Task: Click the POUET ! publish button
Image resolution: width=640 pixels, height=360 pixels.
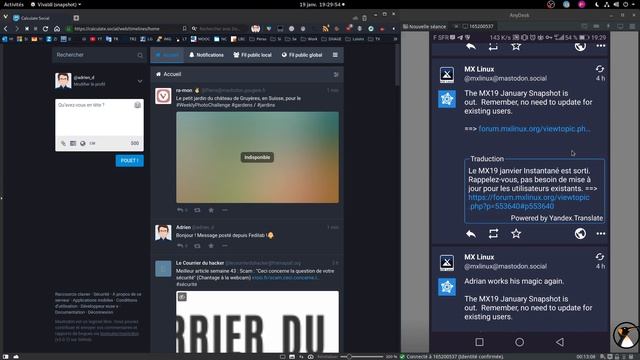Action: point(129,161)
